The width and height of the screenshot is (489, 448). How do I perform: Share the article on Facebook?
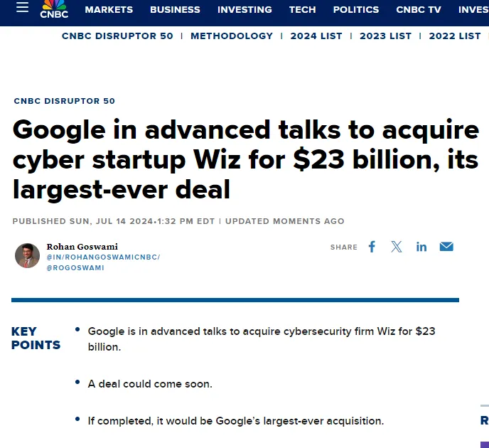coord(372,247)
